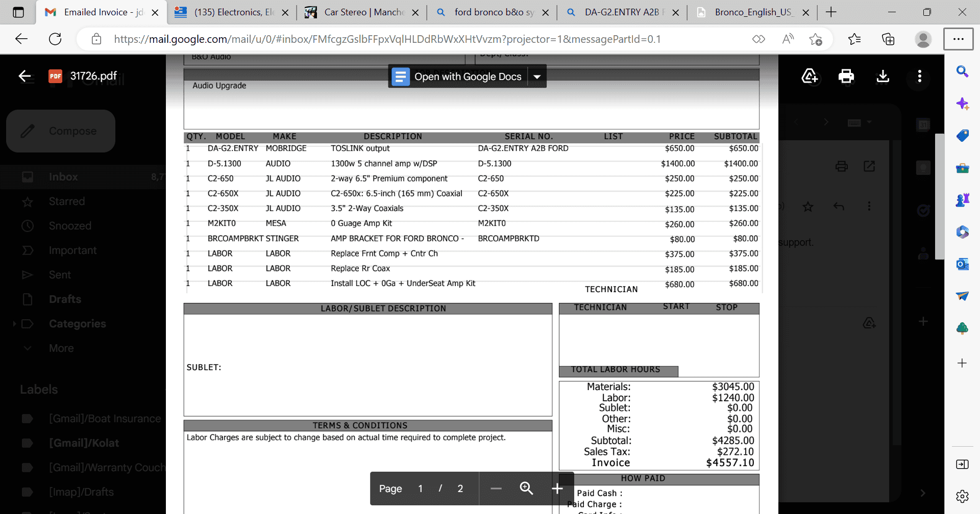
Task: Close the Car Stereo browser tab
Action: (415, 13)
